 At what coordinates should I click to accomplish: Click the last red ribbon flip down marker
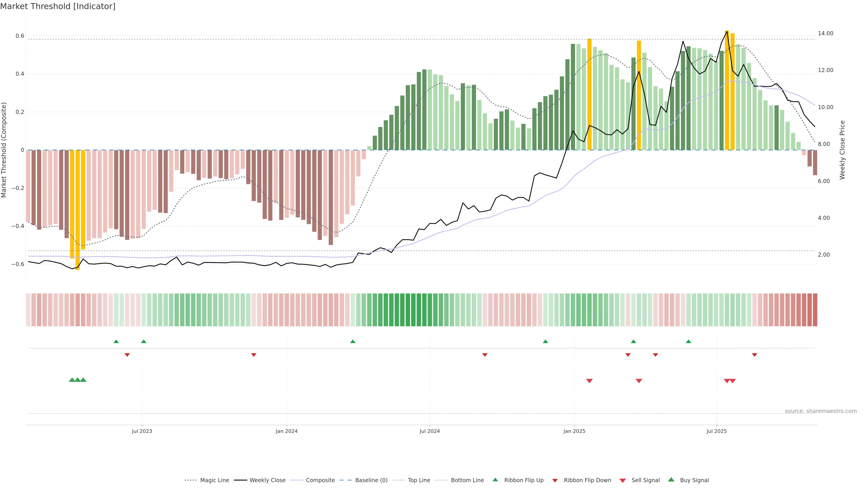tap(755, 355)
